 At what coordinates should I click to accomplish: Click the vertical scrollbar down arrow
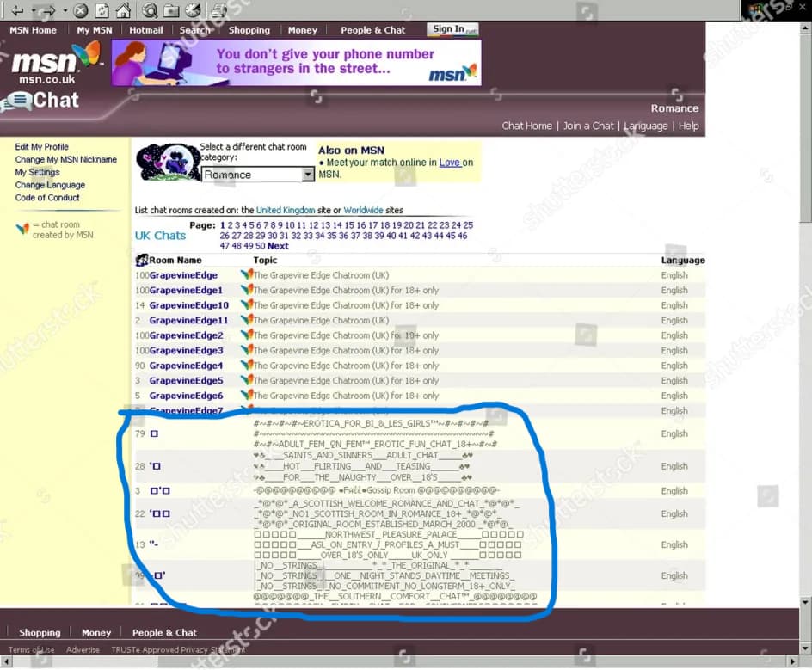click(804, 603)
